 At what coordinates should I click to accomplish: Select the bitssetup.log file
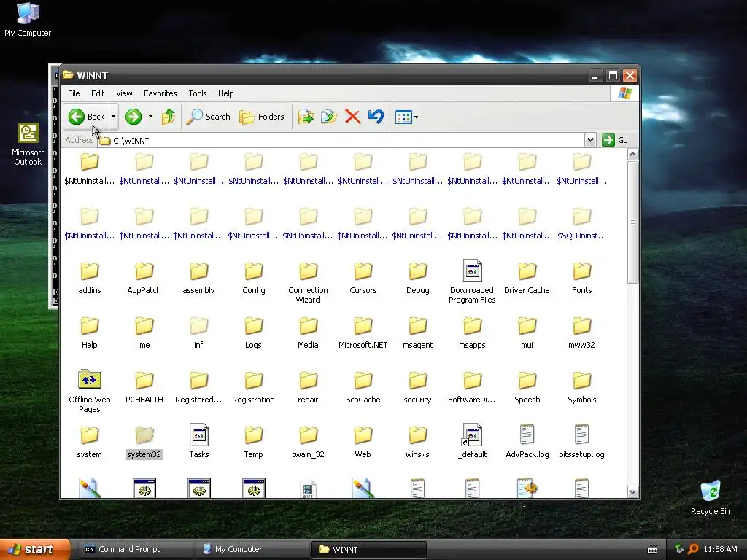click(x=581, y=441)
